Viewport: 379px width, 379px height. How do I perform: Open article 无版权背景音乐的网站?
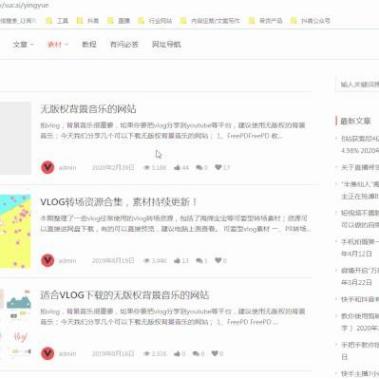click(x=88, y=109)
